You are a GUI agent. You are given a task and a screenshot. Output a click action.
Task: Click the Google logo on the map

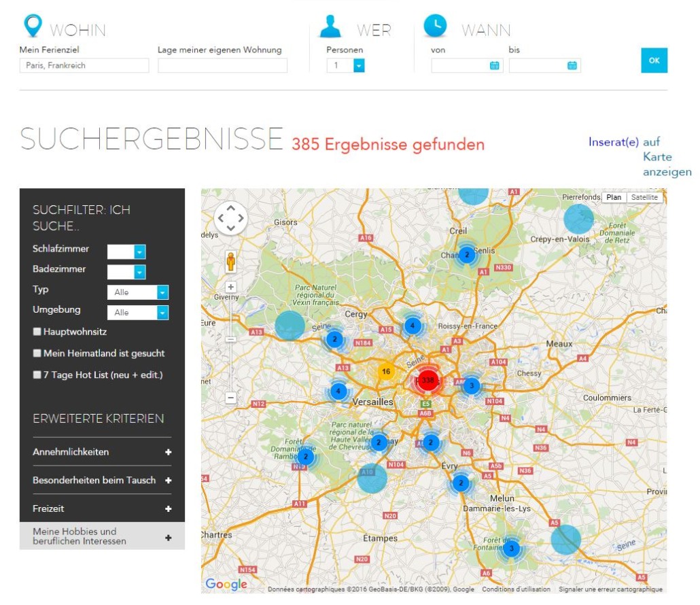click(226, 583)
